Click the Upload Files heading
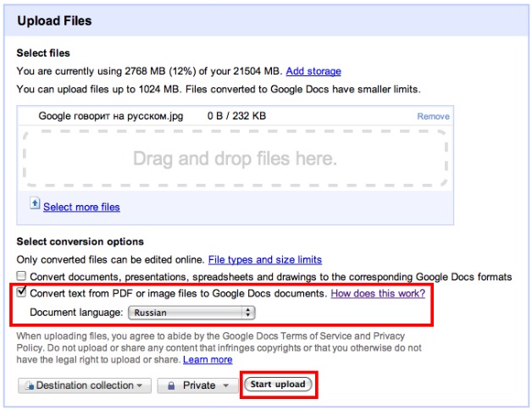Image resolution: width=532 pixels, height=410 pixels. [54, 20]
